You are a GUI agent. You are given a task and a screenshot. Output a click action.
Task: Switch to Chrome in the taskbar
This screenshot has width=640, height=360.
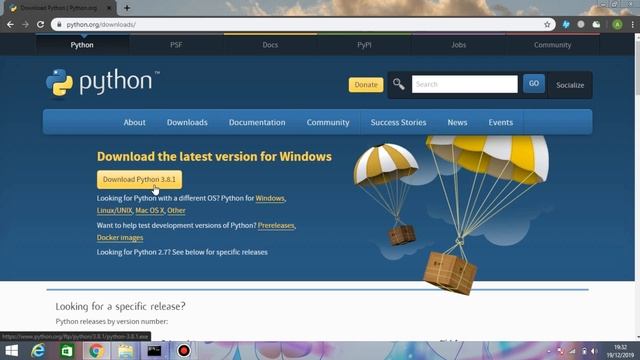[x=96, y=351]
